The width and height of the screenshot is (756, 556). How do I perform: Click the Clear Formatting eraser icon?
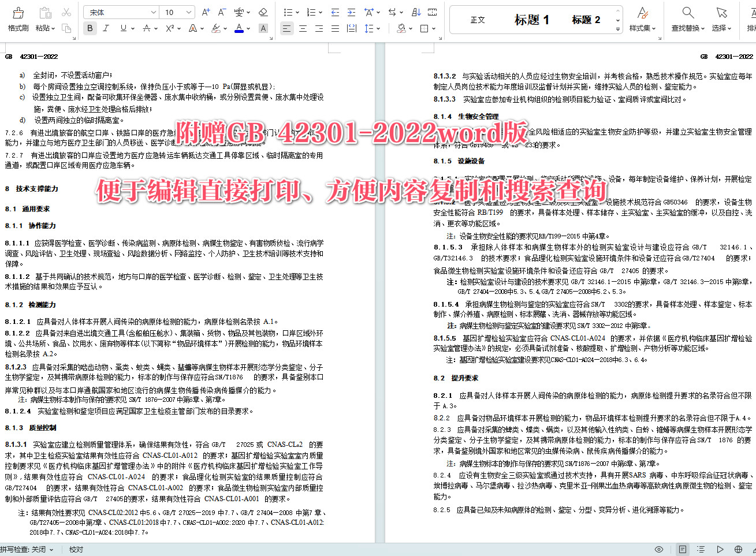pyautogui.click(x=263, y=11)
